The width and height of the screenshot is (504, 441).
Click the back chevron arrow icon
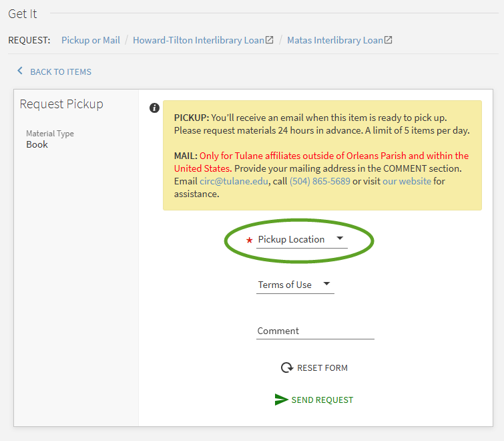20,71
